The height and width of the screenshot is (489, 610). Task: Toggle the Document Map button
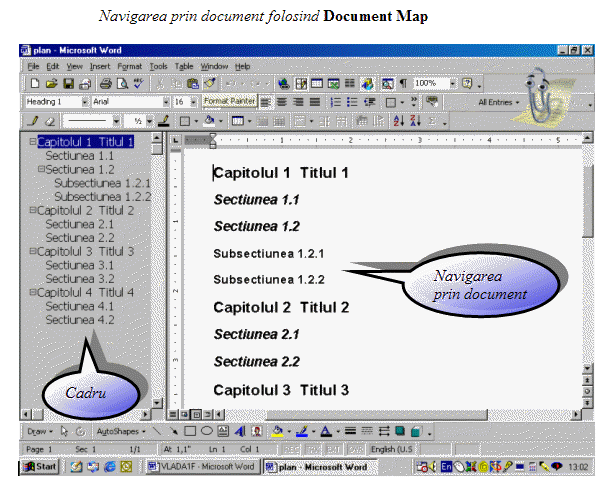[x=387, y=83]
